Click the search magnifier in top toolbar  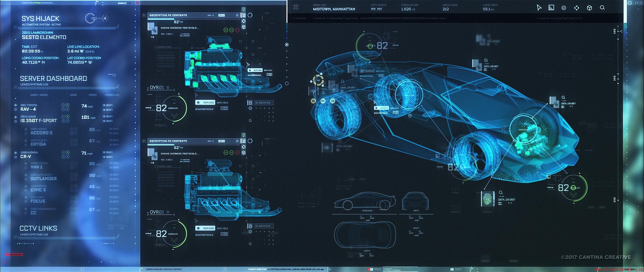pyautogui.click(x=602, y=7)
